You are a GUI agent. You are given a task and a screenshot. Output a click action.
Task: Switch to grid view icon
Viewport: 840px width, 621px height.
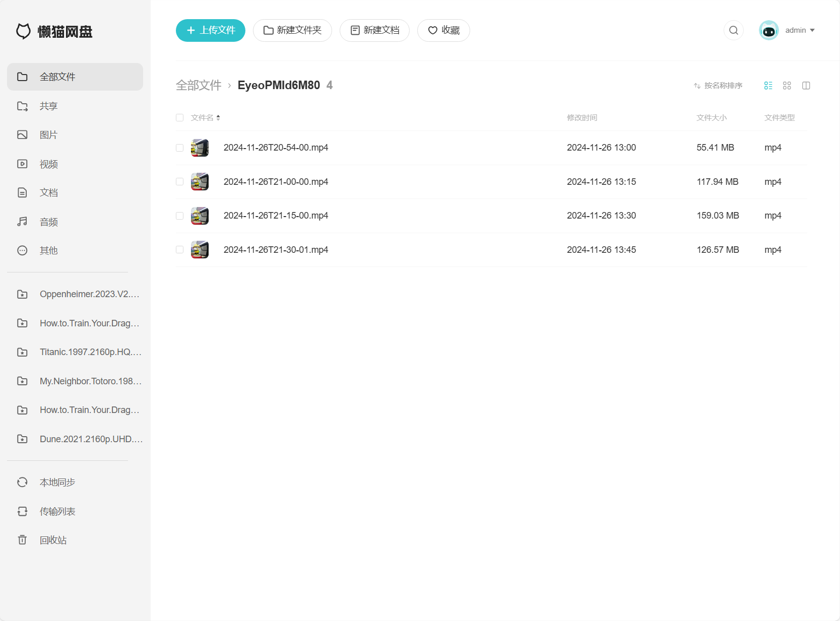[787, 86]
